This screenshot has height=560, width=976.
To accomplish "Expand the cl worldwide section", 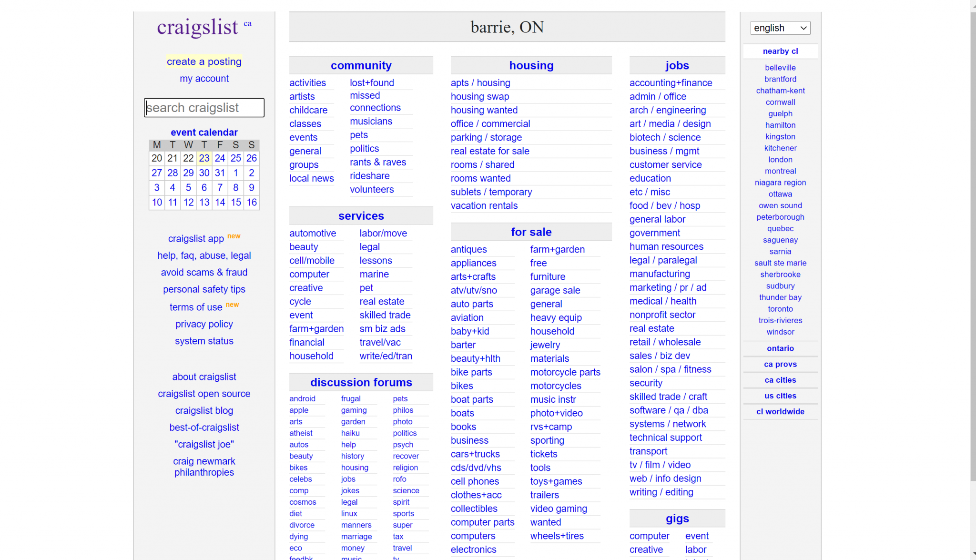I will pos(780,411).
